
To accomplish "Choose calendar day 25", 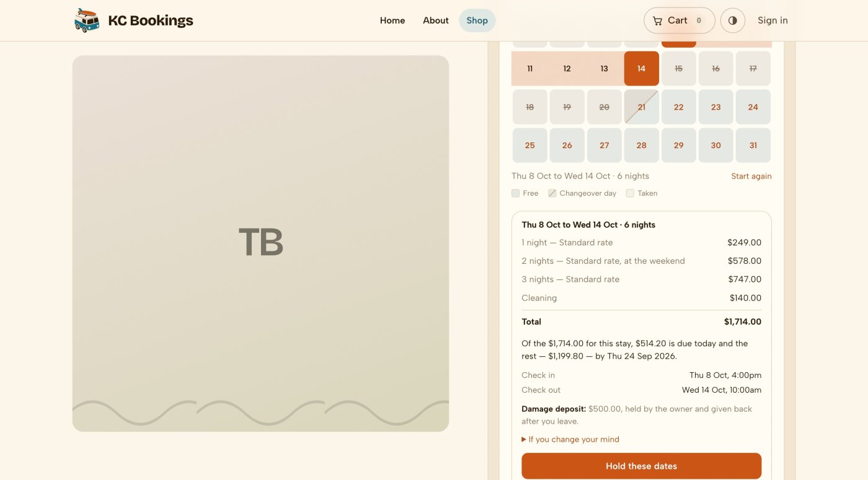I will pos(529,145).
